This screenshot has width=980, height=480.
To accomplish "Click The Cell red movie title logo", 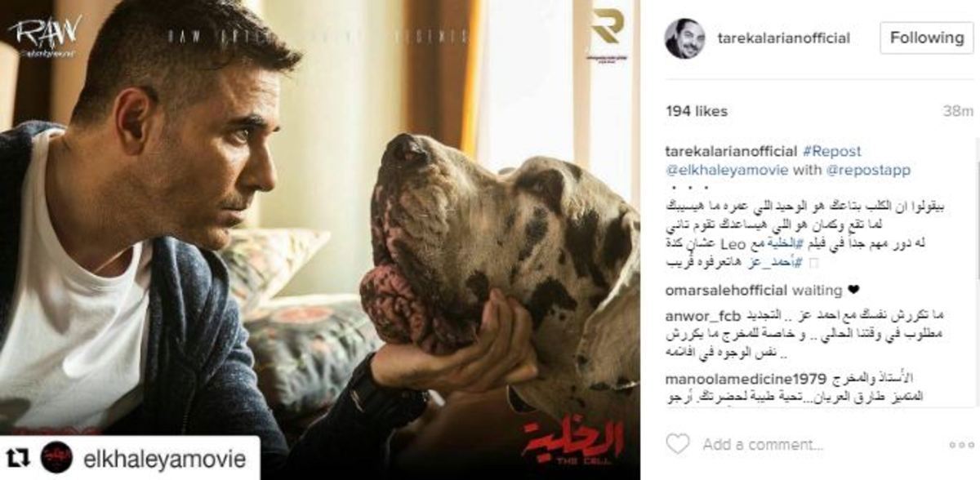I will tap(573, 442).
